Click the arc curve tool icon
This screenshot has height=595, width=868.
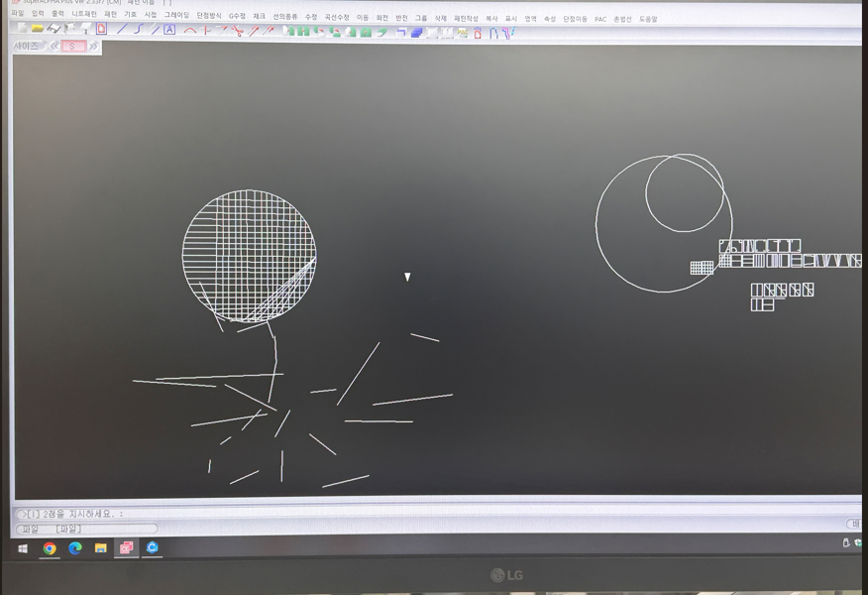click(x=189, y=30)
